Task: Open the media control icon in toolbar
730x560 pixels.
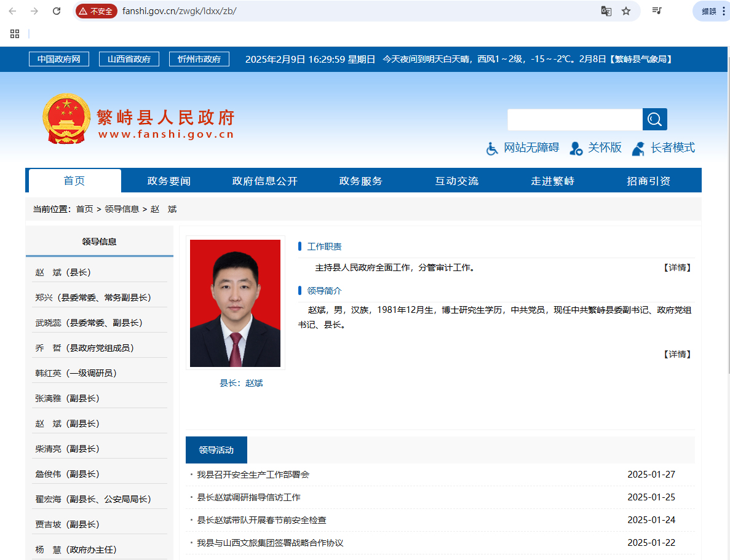Action: (657, 11)
